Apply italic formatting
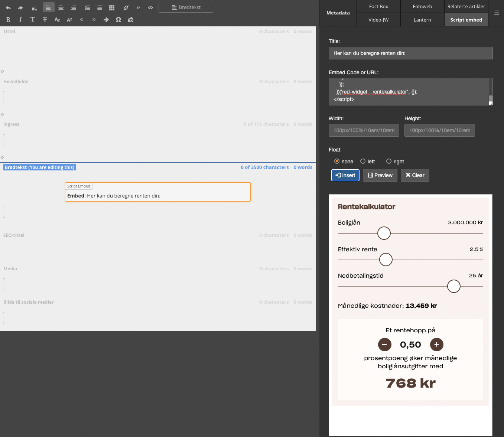Image resolution: width=504 pixels, height=437 pixels. (x=20, y=20)
